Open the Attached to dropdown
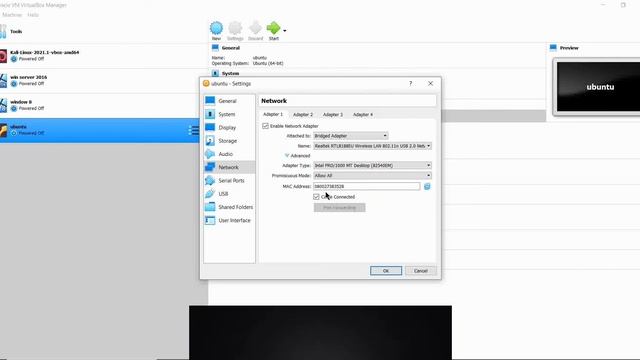Screen dimensions: 640x360 point(351,136)
